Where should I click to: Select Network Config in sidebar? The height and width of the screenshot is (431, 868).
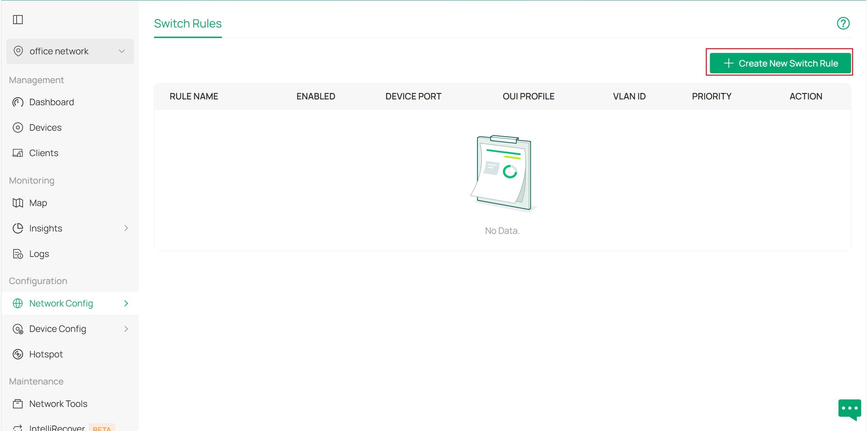[61, 303]
